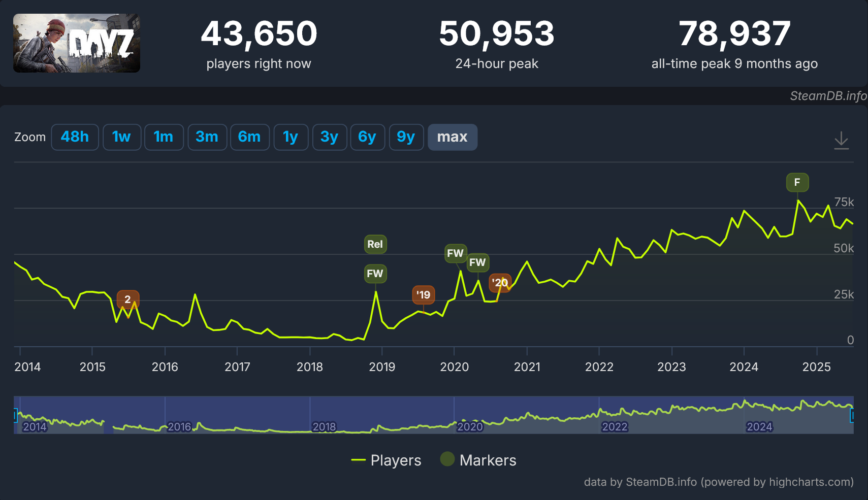Screen dimensions: 868x500
Task: Click the 2014 x-axis label
Action: click(27, 367)
